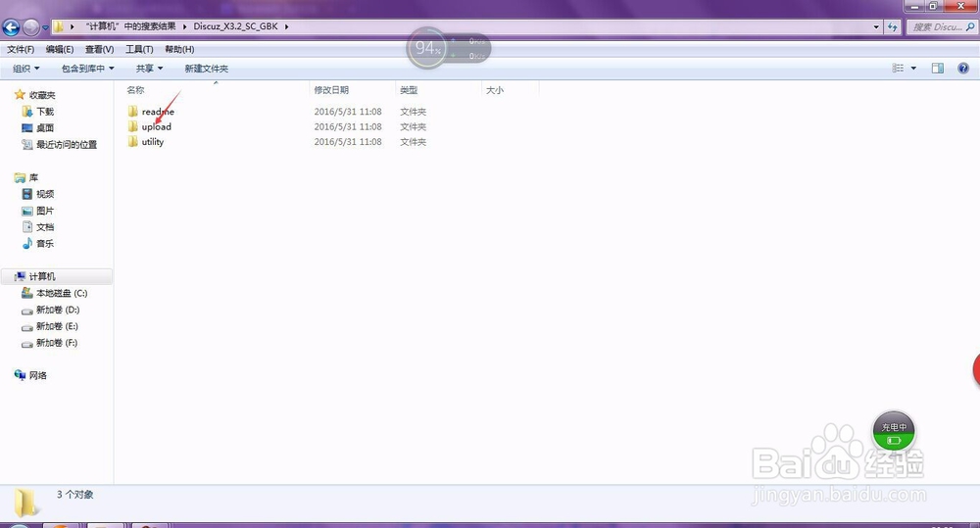This screenshot has height=528, width=980.
Task: Open the 帮助(H) menu
Action: point(179,49)
